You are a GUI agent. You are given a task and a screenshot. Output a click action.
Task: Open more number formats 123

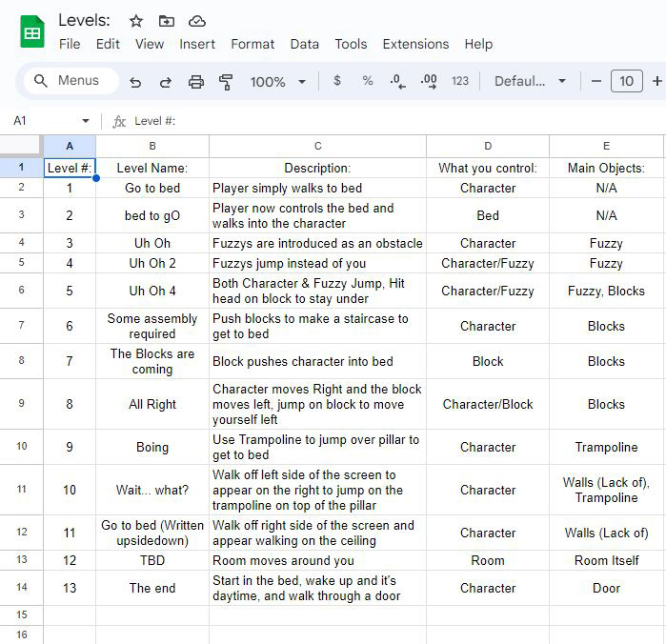click(x=459, y=81)
